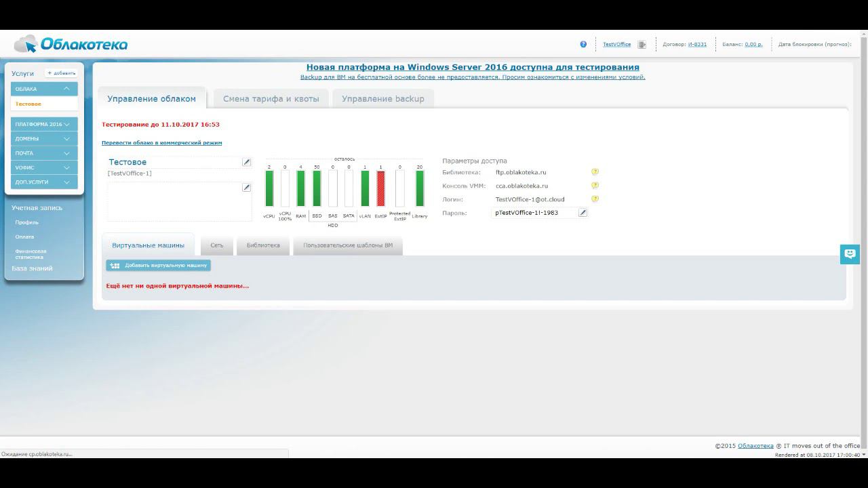Select the Сеть tab
Viewport: 868px width, 488px height.
[217, 245]
